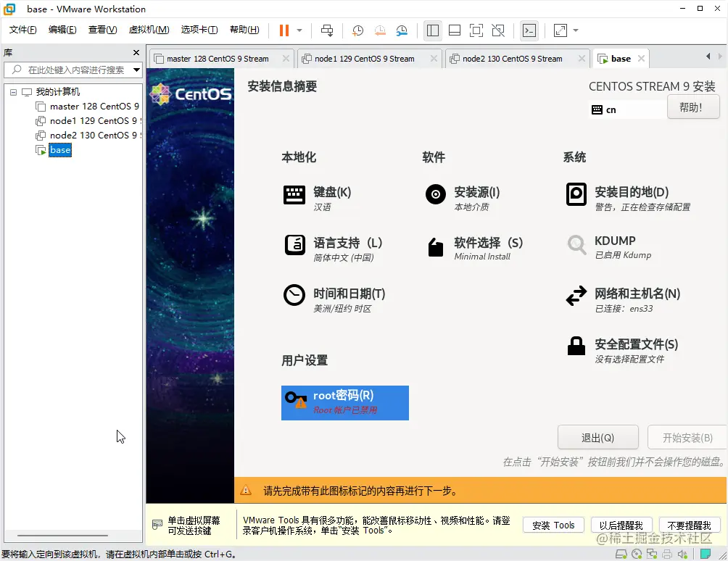
Task: Click the revert to snapshot icon
Action: point(380,30)
